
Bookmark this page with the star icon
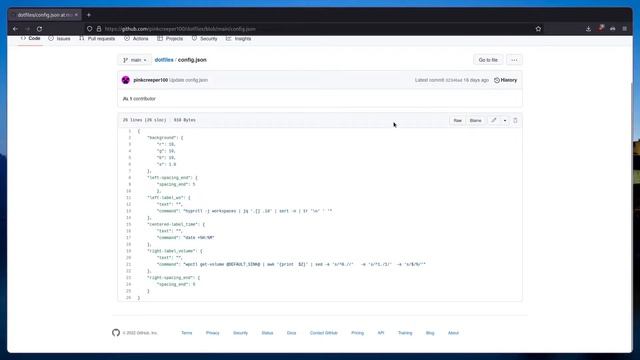[x=538, y=29]
